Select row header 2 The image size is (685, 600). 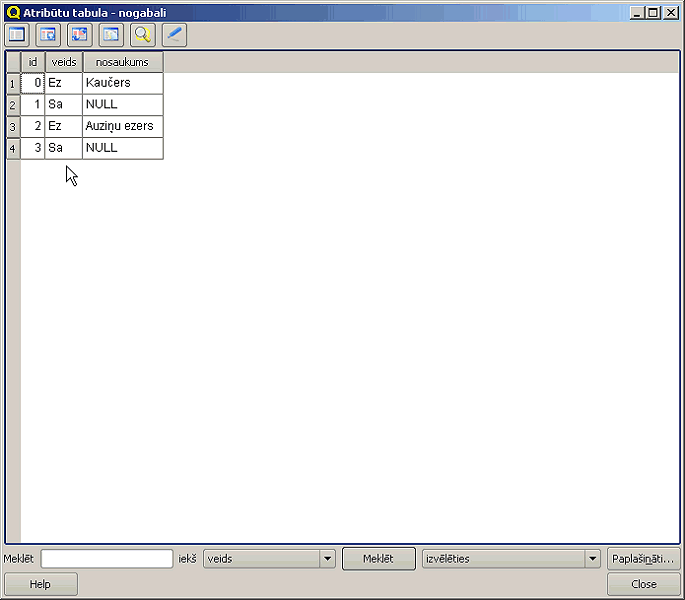[13, 105]
